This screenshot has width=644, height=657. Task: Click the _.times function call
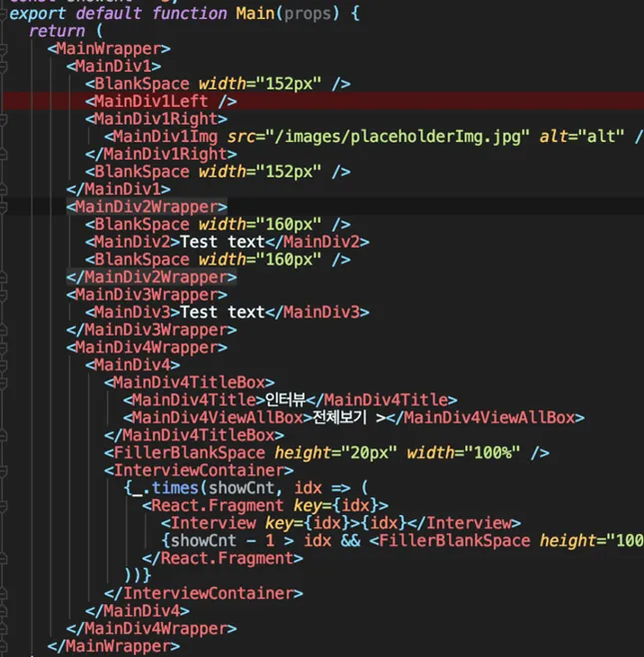[166, 488]
